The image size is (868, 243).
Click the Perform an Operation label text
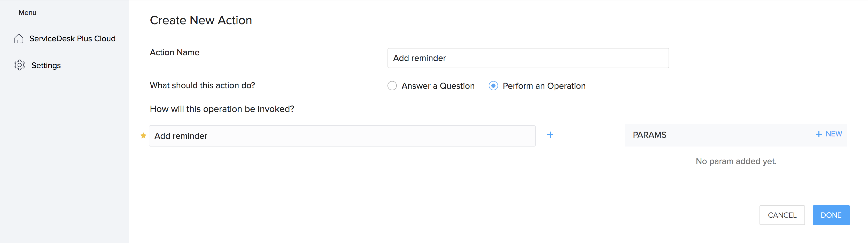click(x=544, y=86)
